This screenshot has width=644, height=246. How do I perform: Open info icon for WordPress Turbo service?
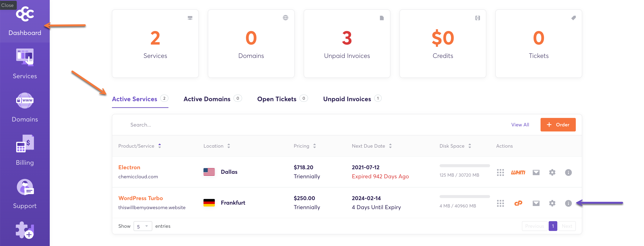pos(568,203)
